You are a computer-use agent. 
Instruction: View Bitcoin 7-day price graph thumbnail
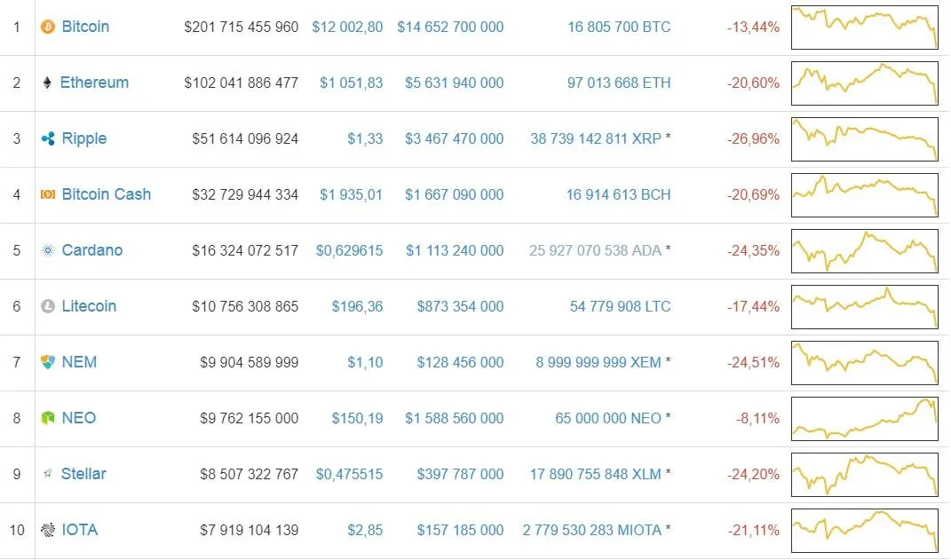864,28
